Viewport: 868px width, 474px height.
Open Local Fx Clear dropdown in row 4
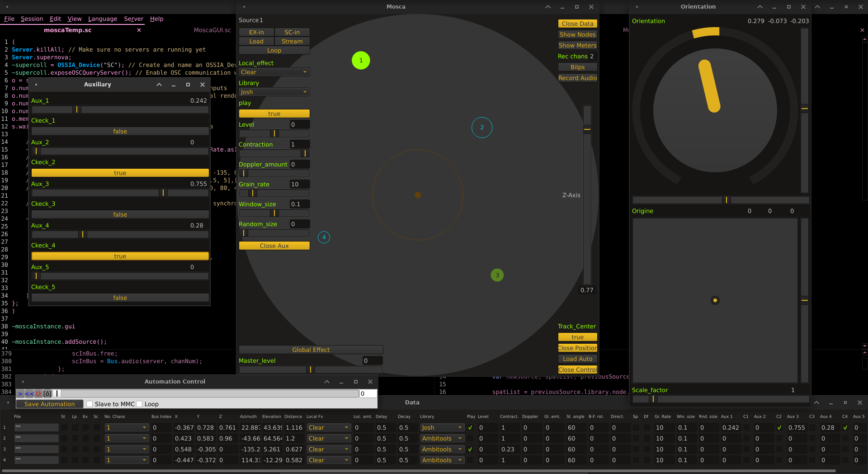[x=329, y=460]
